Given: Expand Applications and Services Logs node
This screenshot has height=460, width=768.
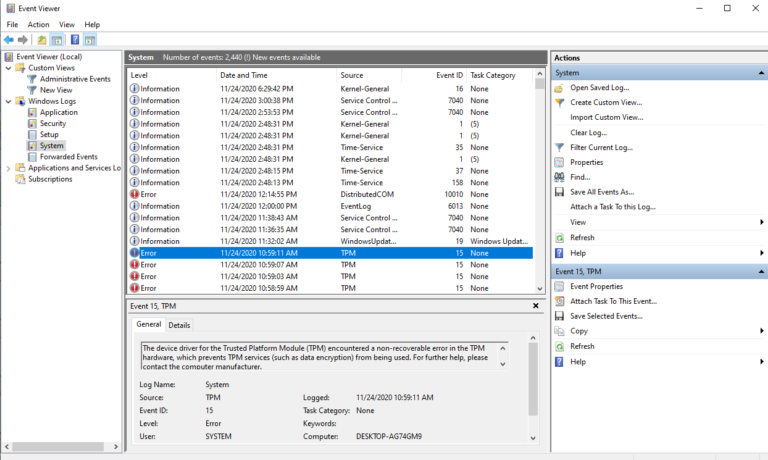Looking at the screenshot, I should pyautogui.click(x=8, y=168).
